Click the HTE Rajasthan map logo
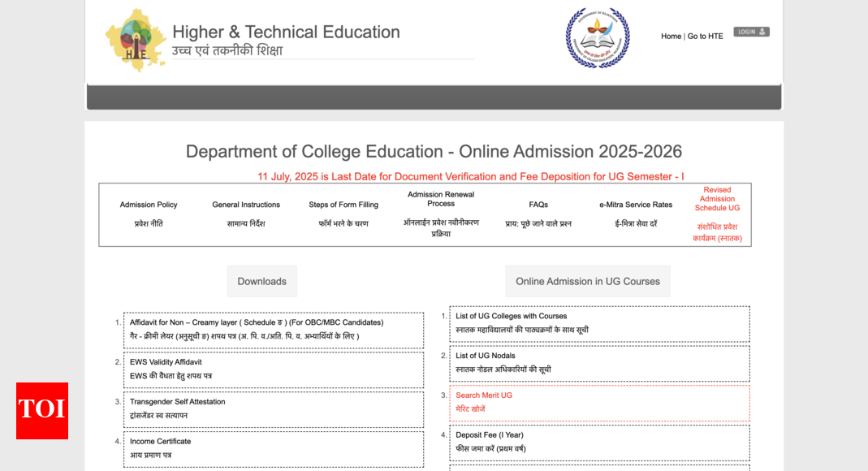868x471 pixels. tap(136, 41)
